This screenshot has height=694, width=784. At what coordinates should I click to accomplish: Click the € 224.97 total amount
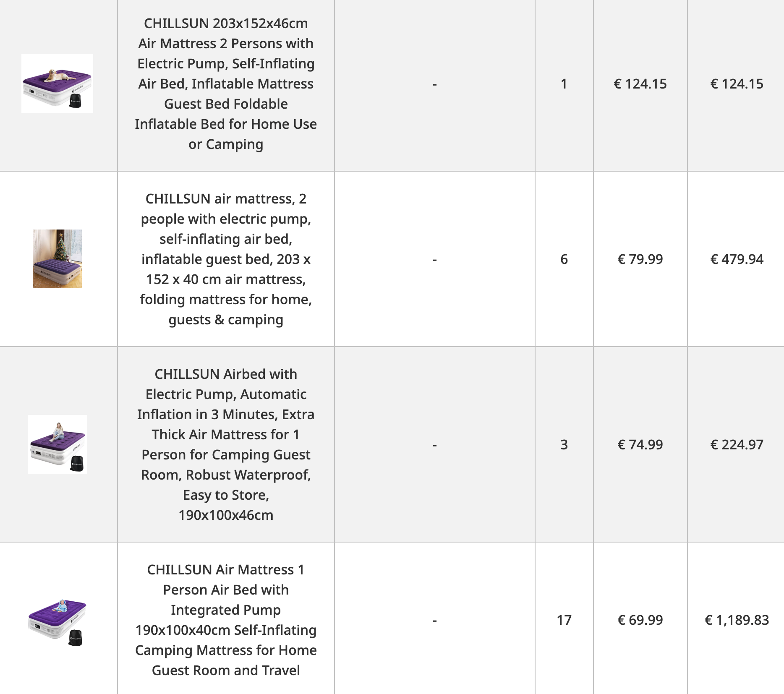click(737, 445)
